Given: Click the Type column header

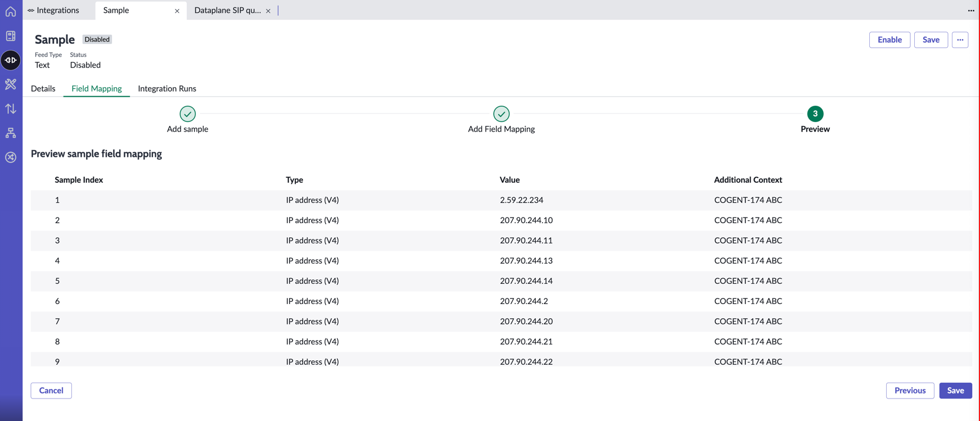Looking at the screenshot, I should tap(295, 180).
